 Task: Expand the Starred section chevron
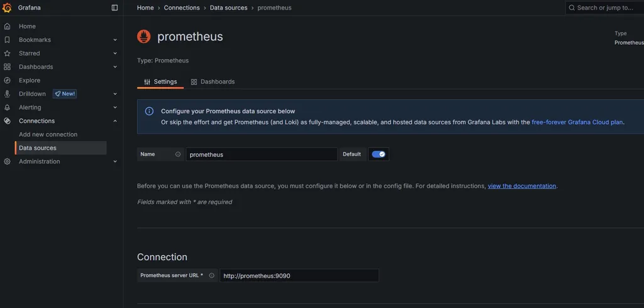click(115, 54)
